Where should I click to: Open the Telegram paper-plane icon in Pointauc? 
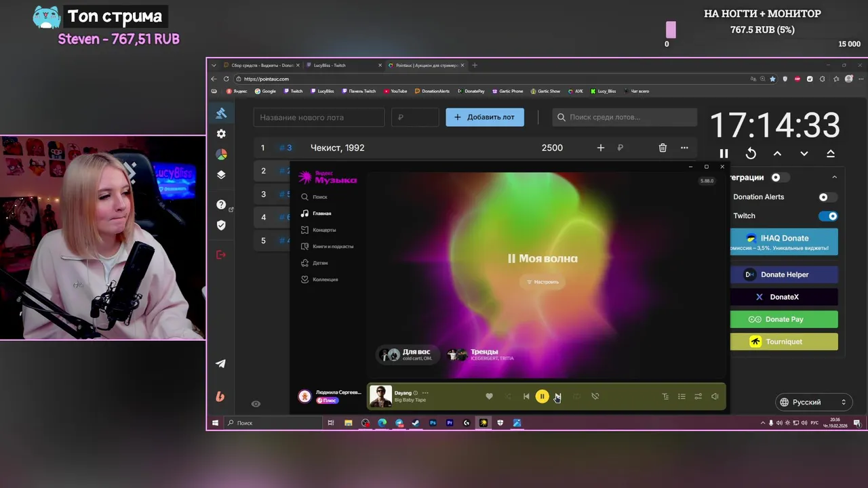click(221, 363)
